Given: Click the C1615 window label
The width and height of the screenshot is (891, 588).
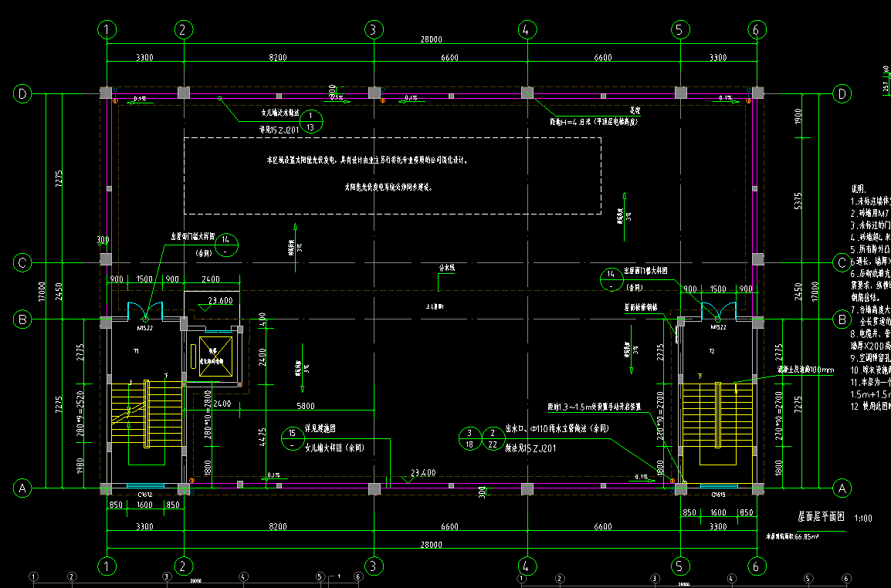Looking at the screenshot, I should click(717, 494).
